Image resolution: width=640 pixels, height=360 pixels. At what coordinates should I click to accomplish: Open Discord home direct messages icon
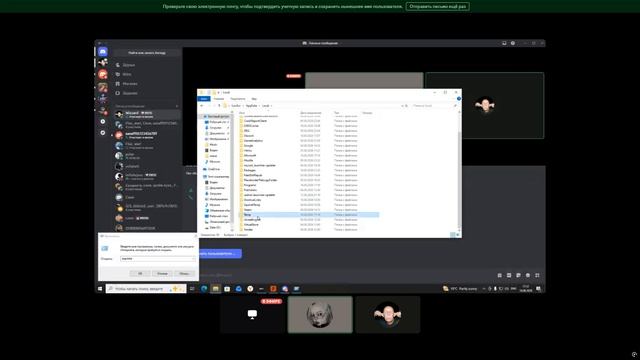[x=102, y=51]
